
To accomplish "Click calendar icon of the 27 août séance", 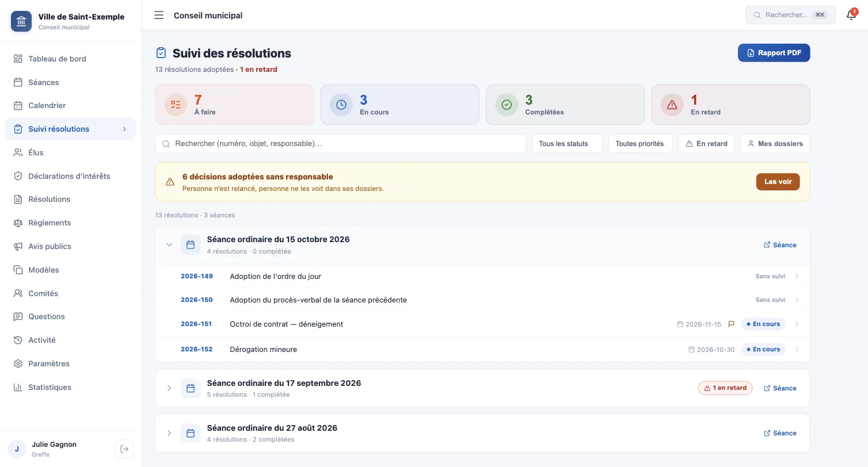I will (191, 433).
